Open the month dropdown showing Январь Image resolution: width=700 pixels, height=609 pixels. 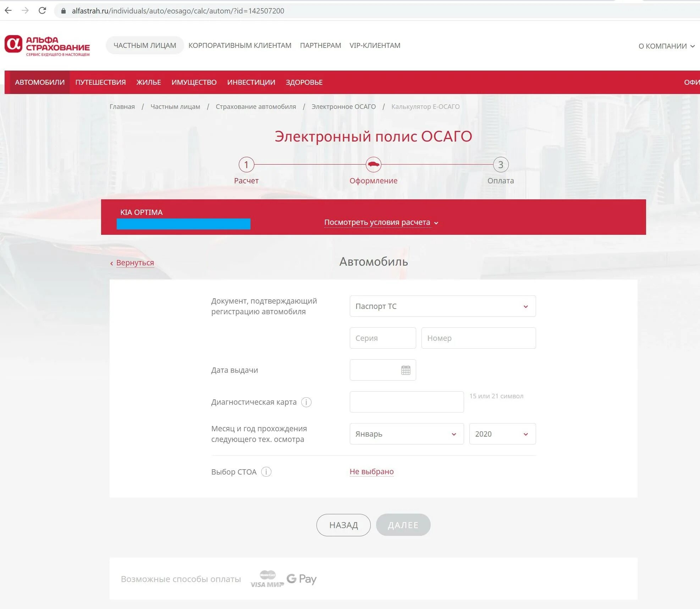407,434
